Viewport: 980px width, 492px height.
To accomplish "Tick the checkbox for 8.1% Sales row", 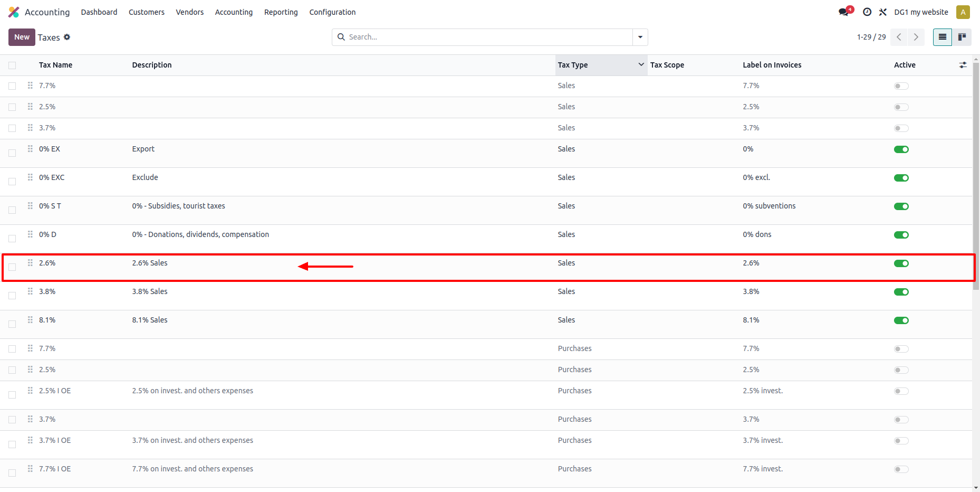I will tap(12, 324).
